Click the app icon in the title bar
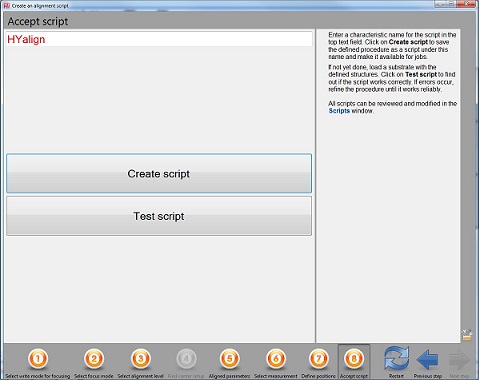Viewport: 479px width, 380px height. pyautogui.click(x=7, y=6)
